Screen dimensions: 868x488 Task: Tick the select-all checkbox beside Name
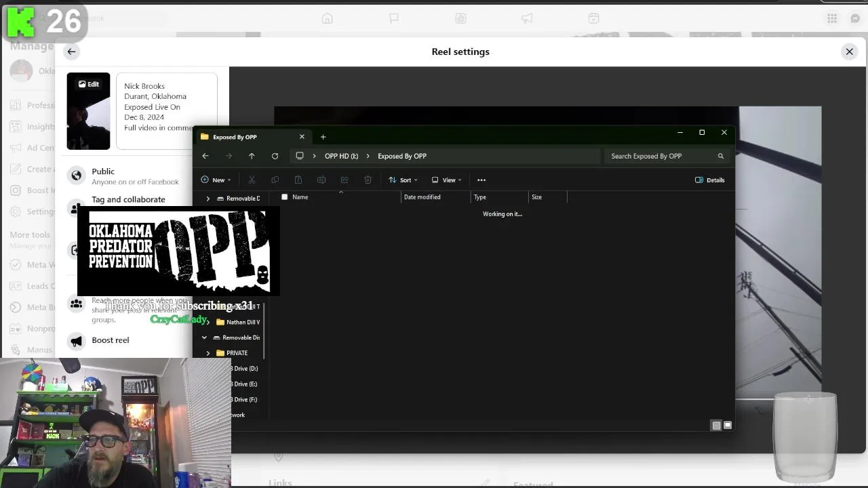coord(284,197)
